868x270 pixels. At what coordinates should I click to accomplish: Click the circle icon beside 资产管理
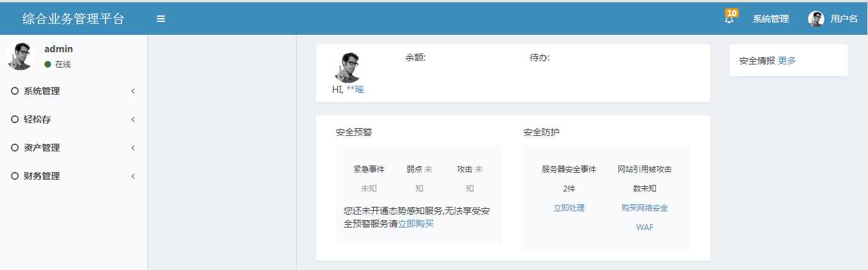pos(15,148)
